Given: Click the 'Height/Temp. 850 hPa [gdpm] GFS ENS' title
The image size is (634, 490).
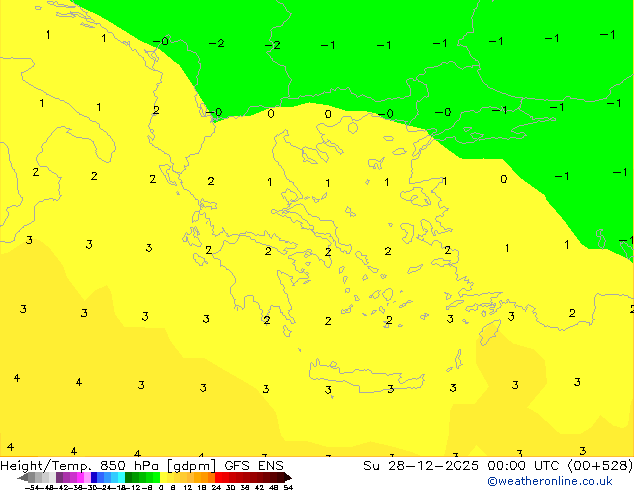Looking at the screenshot, I should 142,465.
